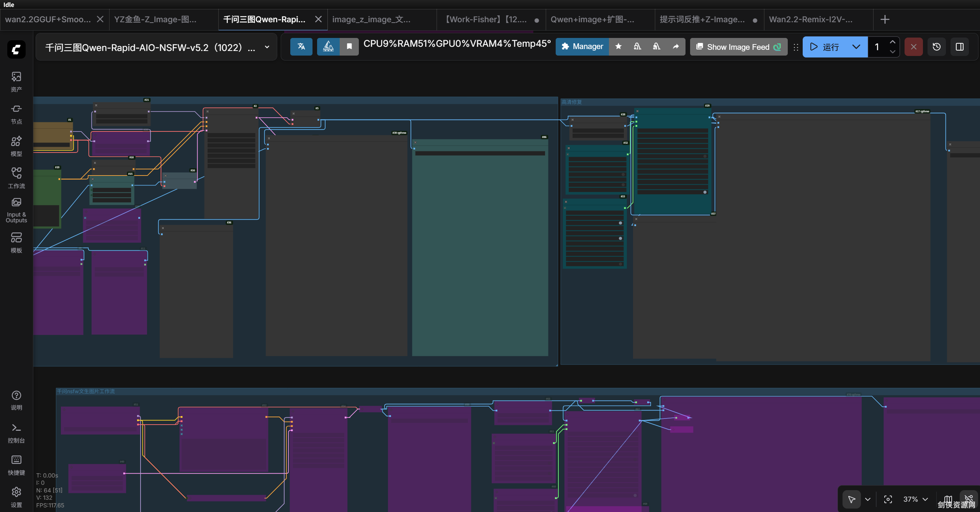Screen dimensions: 980x512
Task: Click the share arrow icon
Action: pyautogui.click(x=676, y=47)
